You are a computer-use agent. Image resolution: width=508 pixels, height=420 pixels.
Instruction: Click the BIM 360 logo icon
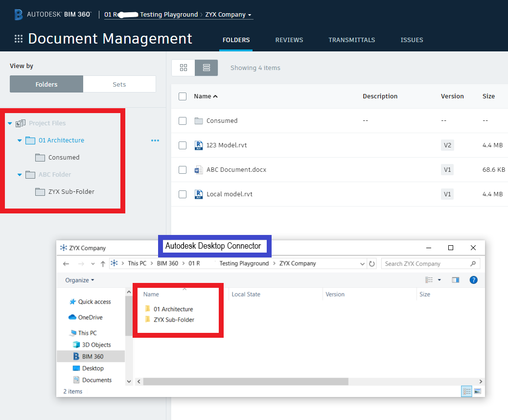click(x=18, y=14)
